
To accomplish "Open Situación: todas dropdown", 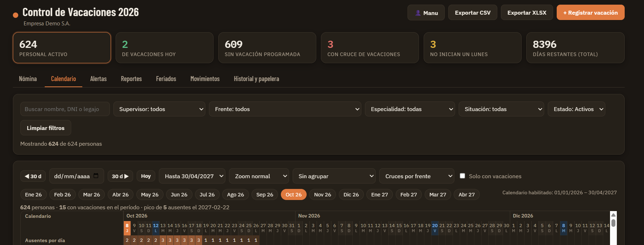I will coord(501,109).
